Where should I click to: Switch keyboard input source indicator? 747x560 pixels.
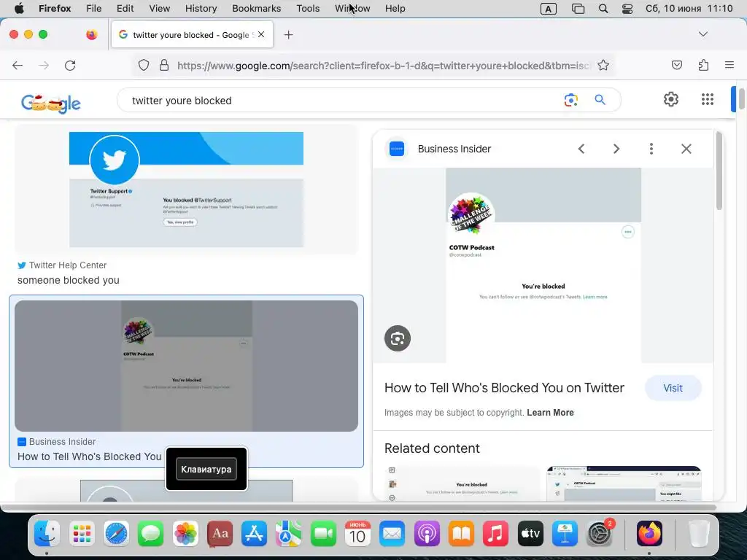pyautogui.click(x=549, y=9)
